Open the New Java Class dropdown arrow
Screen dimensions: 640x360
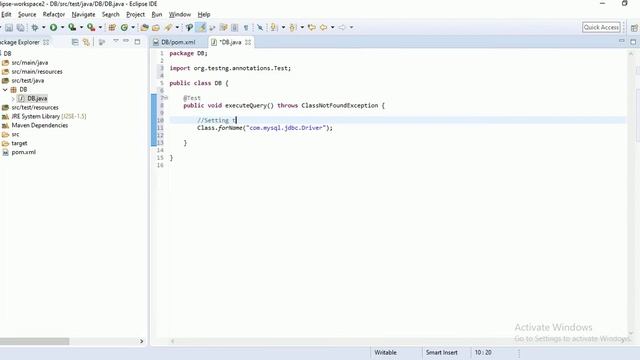tap(133, 27)
